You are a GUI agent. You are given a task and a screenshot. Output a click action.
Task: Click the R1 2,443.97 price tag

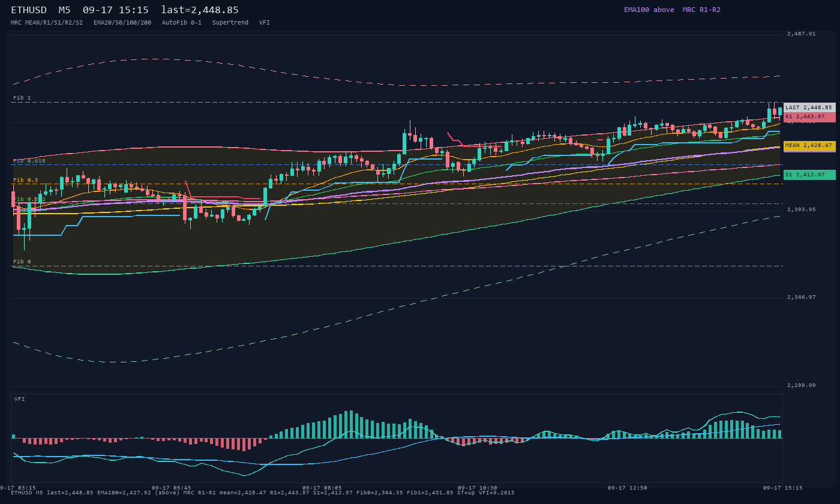coord(809,117)
